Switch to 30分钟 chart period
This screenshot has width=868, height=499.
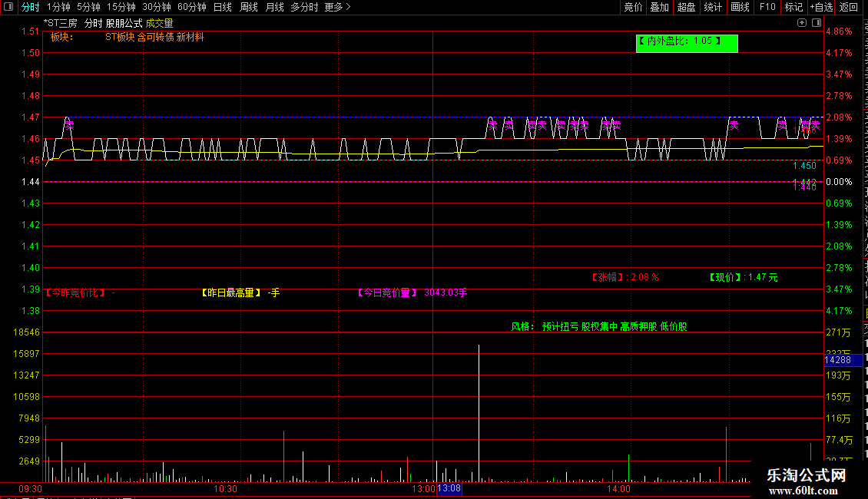pos(157,7)
